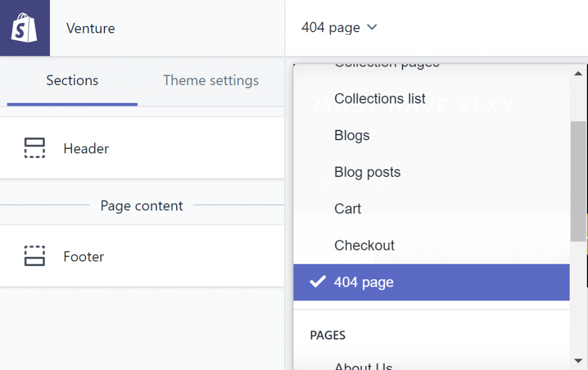588x370 pixels.
Task: Click the checkmark beside 404 page
Action: tap(317, 282)
